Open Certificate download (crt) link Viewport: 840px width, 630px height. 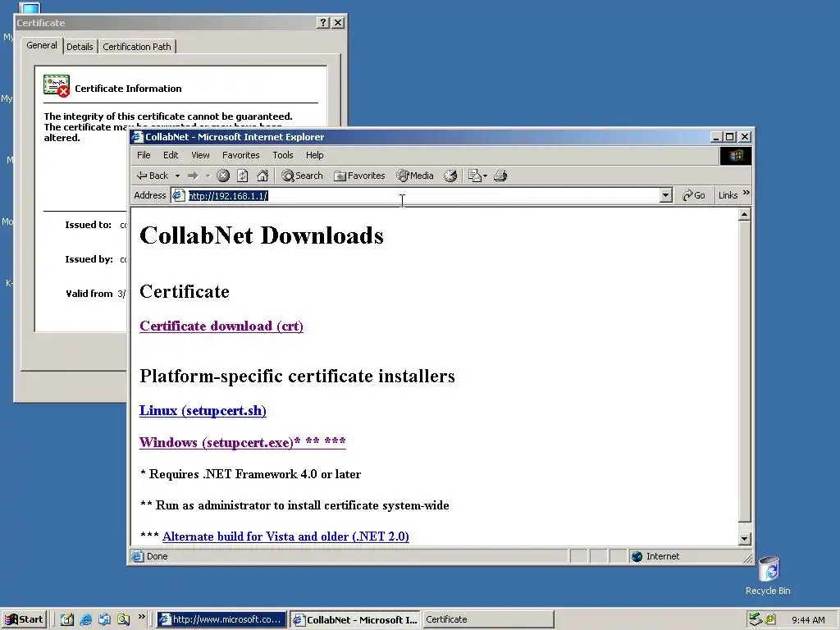[x=221, y=326]
